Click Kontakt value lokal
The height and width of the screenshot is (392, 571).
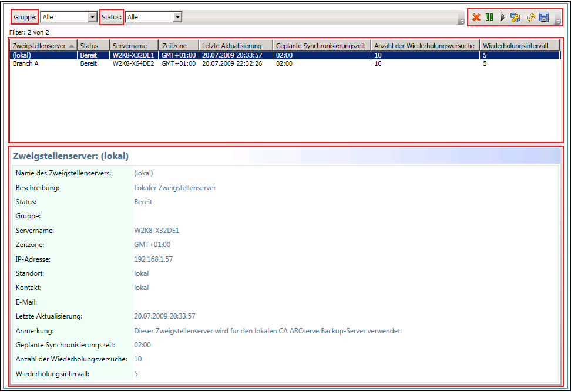pos(142,288)
